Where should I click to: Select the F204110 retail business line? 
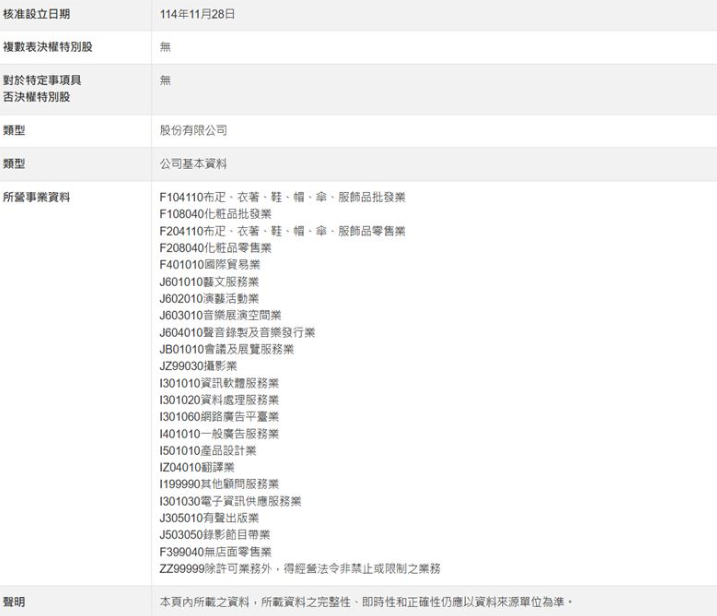[x=282, y=231]
